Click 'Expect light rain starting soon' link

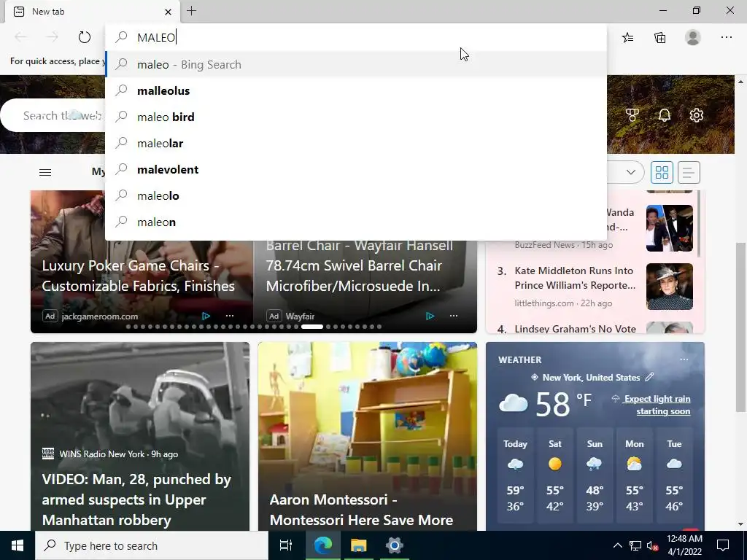click(657, 405)
